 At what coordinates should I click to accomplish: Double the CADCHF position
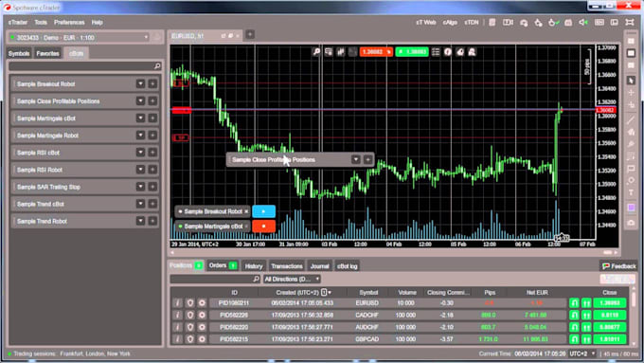point(586,316)
